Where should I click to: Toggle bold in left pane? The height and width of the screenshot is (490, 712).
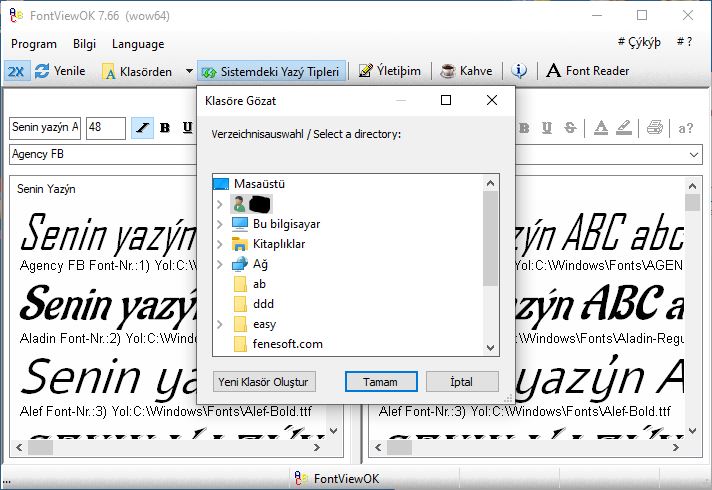[165, 128]
